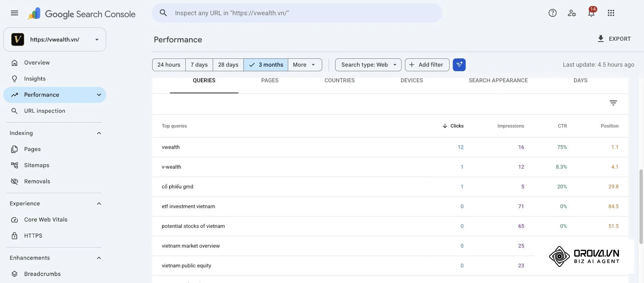
Task: Click the Breadcrumbs layers icon
Action: [x=14, y=274]
